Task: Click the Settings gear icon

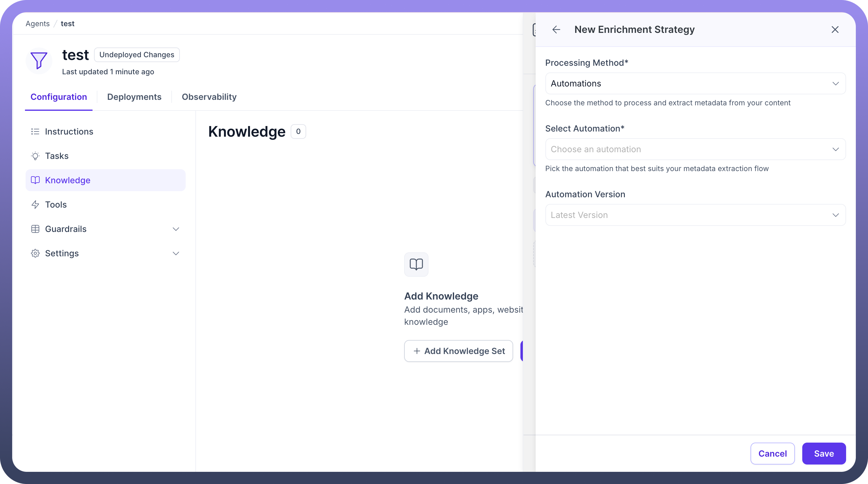Action: click(x=35, y=253)
